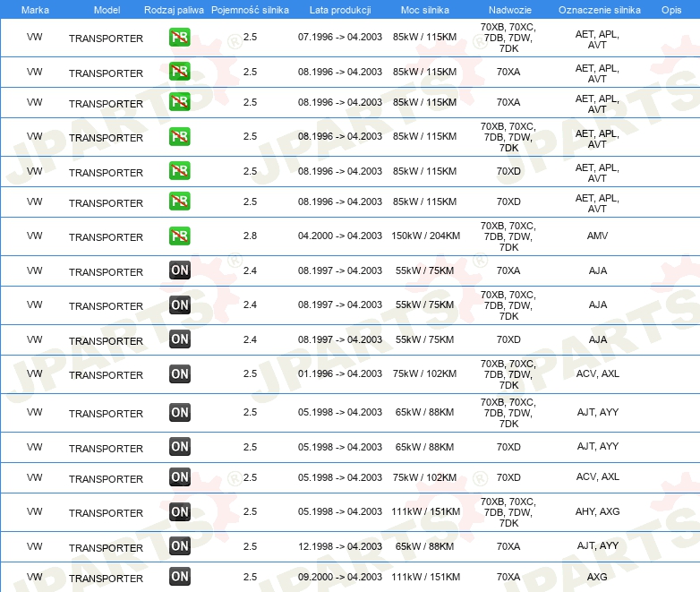This screenshot has height=592, width=700.
Task: Select the 70XA body cell in the 2.4 AJA row
Action: [x=508, y=270]
